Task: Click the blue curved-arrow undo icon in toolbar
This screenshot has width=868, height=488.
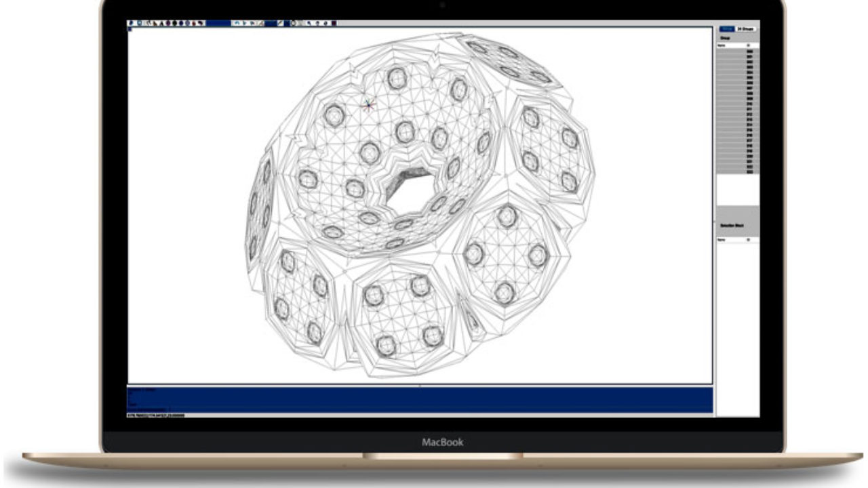Action: point(236,23)
